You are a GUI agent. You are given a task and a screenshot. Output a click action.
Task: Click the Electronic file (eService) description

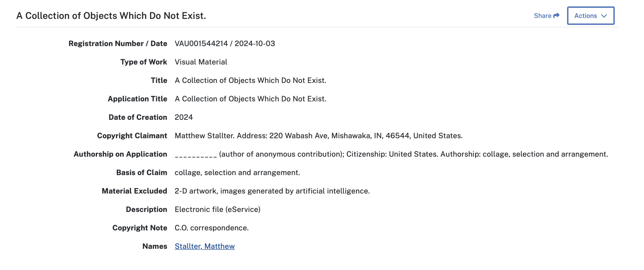218,209
